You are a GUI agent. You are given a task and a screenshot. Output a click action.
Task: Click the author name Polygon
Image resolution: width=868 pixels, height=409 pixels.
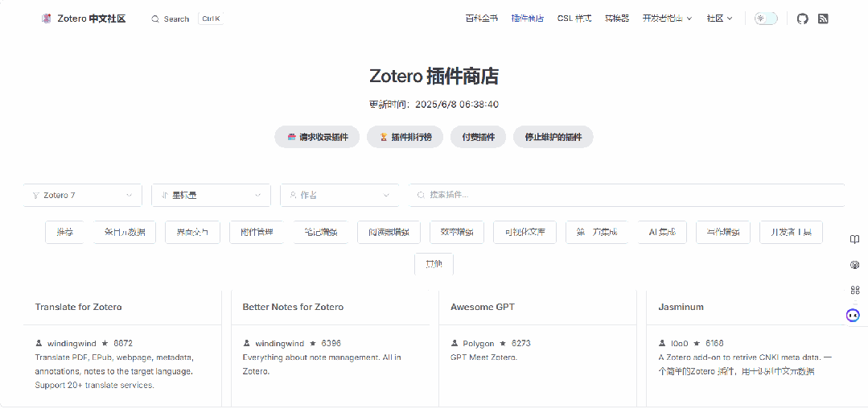479,343
